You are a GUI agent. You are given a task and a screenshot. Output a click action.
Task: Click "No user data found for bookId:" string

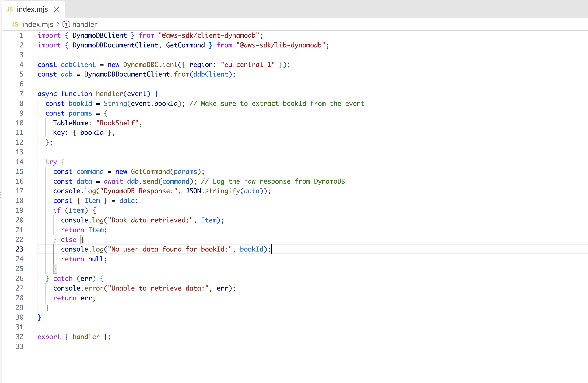[170, 249]
